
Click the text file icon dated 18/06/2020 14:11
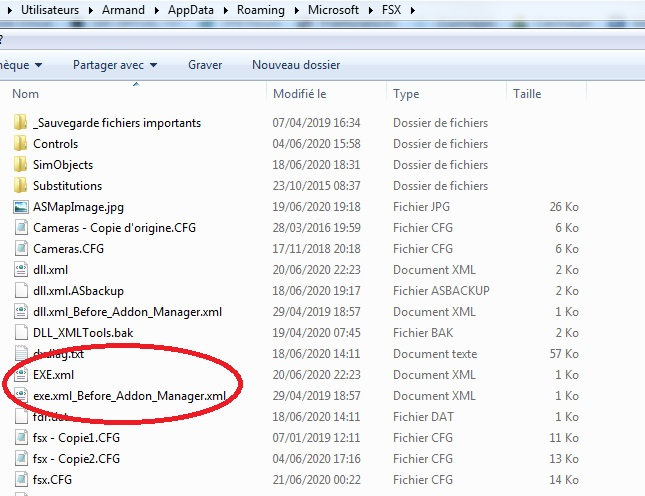(x=21, y=353)
